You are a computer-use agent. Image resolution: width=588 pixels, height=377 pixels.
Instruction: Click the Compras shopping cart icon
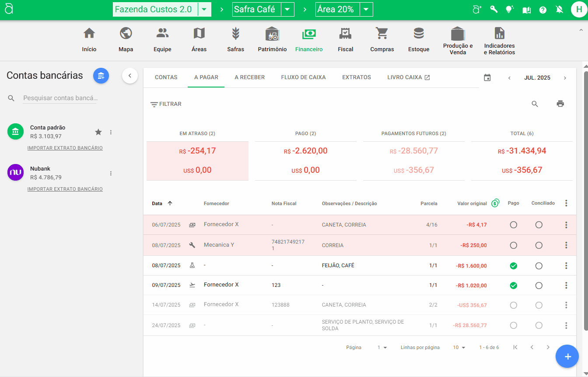pos(382,34)
